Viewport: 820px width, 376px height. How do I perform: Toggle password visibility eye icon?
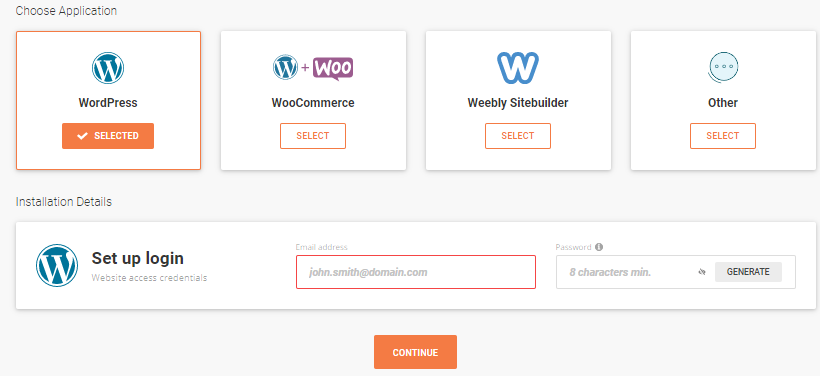pyautogui.click(x=702, y=272)
